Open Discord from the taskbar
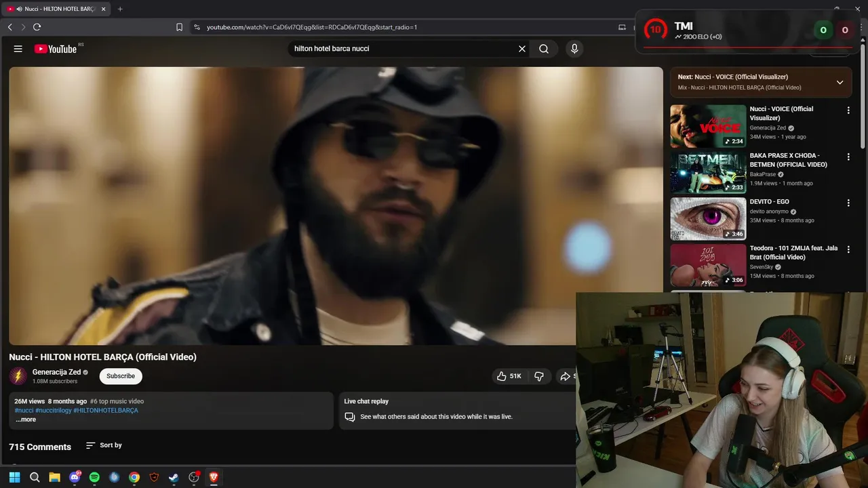The image size is (868, 488). 75,477
